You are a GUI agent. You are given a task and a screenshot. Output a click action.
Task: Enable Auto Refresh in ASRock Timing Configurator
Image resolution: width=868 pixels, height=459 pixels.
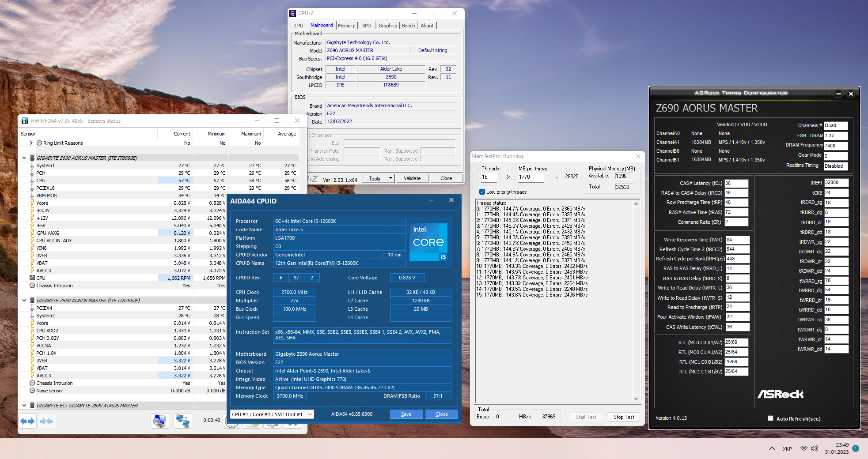pyautogui.click(x=770, y=418)
